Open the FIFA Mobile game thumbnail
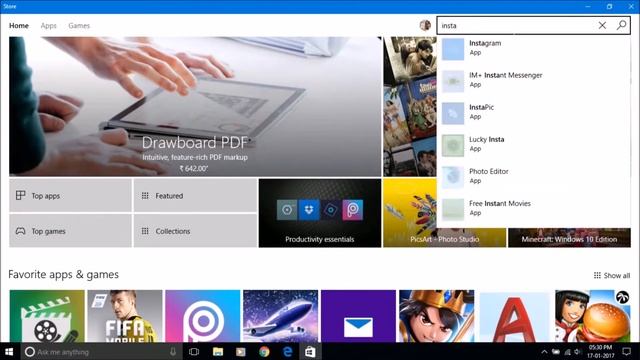Viewport: 640px width, 360px height. click(124, 316)
